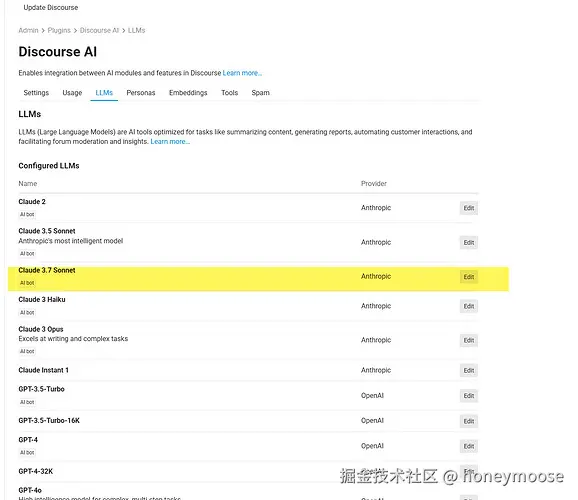Click the GPT-4-32K model name
The image size is (578, 500).
point(36,471)
